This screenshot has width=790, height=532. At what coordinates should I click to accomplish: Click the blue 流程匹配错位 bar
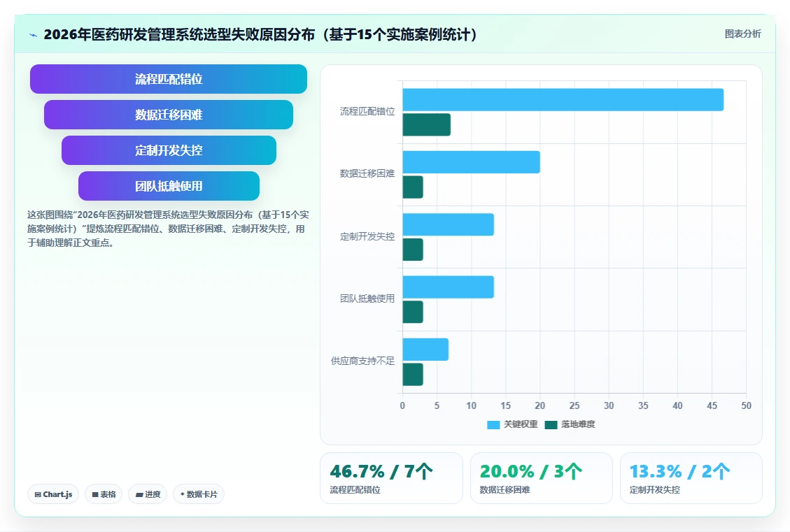pyautogui.click(x=563, y=100)
